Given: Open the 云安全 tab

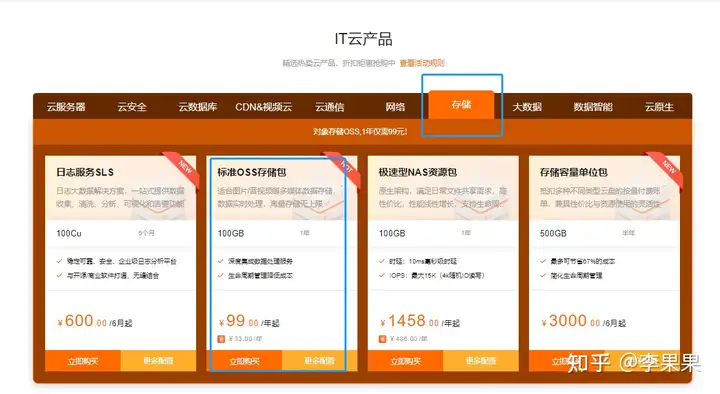Looking at the screenshot, I should [132, 107].
